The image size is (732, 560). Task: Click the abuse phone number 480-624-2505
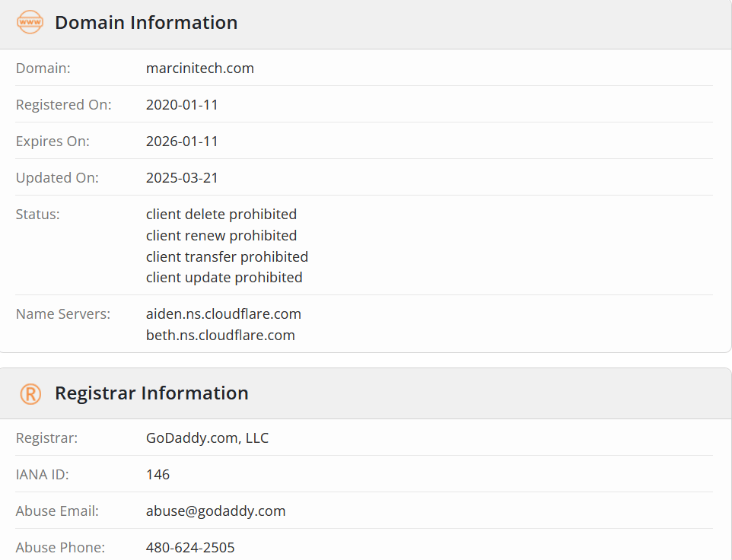tap(190, 547)
